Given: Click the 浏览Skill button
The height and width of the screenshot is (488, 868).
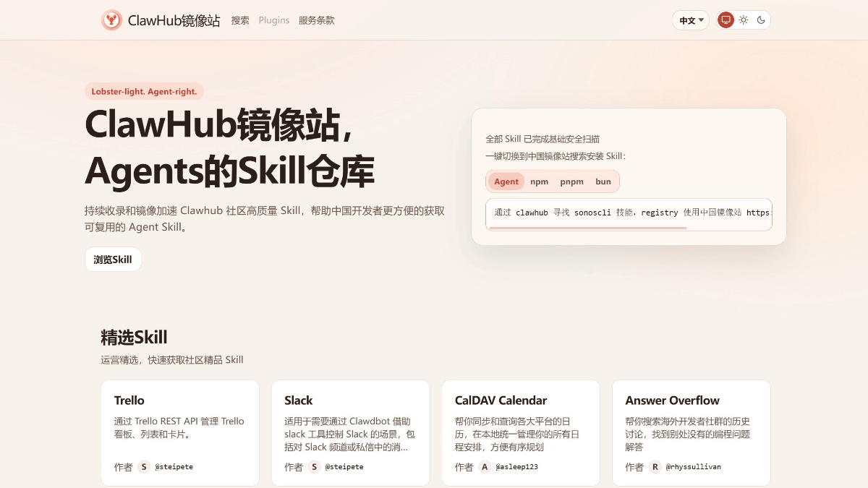Looking at the screenshot, I should pos(113,259).
